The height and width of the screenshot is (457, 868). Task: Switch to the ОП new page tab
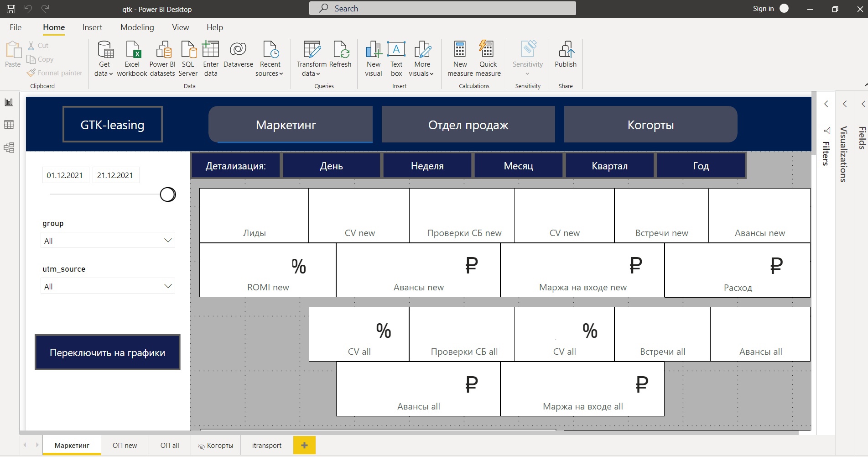pos(125,446)
